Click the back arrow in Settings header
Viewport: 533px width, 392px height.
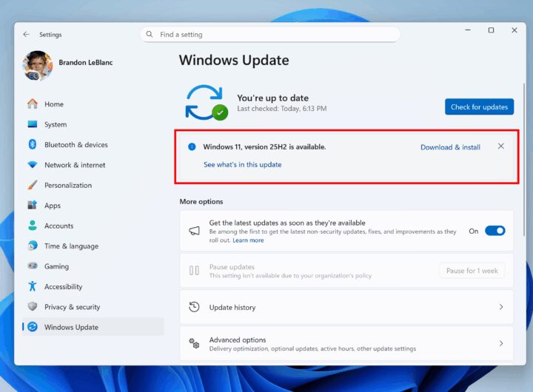click(x=27, y=34)
